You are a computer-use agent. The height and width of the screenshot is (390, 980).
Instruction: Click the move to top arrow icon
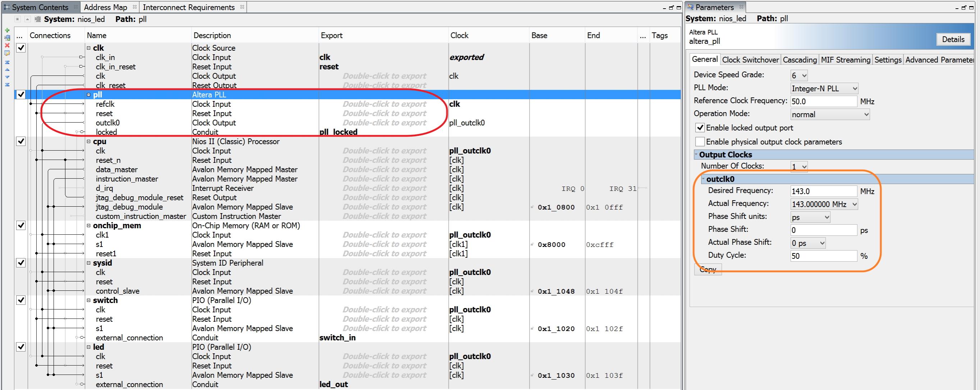click(7, 62)
